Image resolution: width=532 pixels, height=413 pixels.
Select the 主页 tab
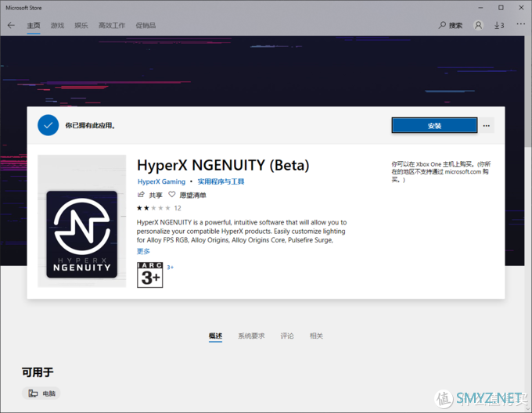coord(34,26)
